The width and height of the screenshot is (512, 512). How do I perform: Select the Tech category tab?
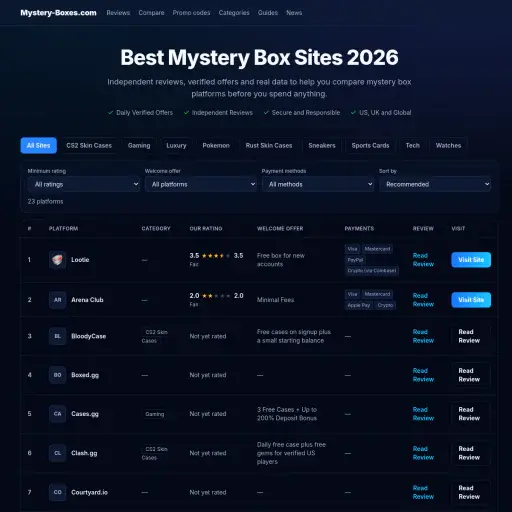click(x=413, y=145)
